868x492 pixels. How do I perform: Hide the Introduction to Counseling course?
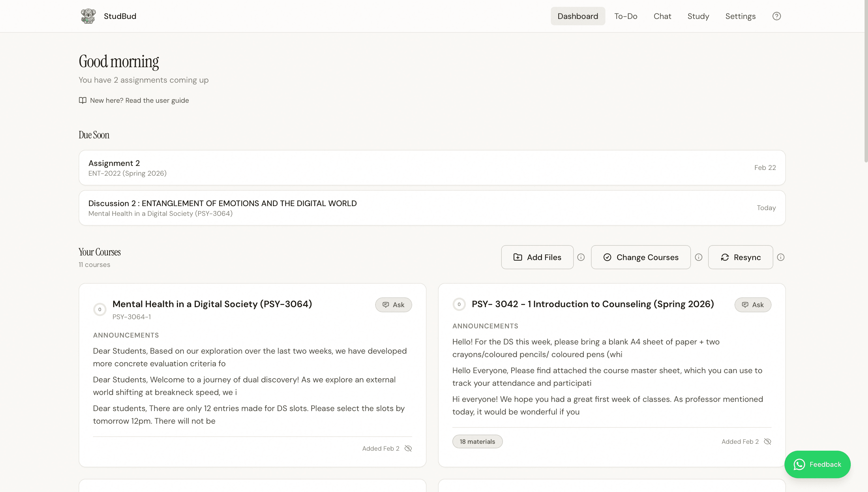(x=767, y=441)
